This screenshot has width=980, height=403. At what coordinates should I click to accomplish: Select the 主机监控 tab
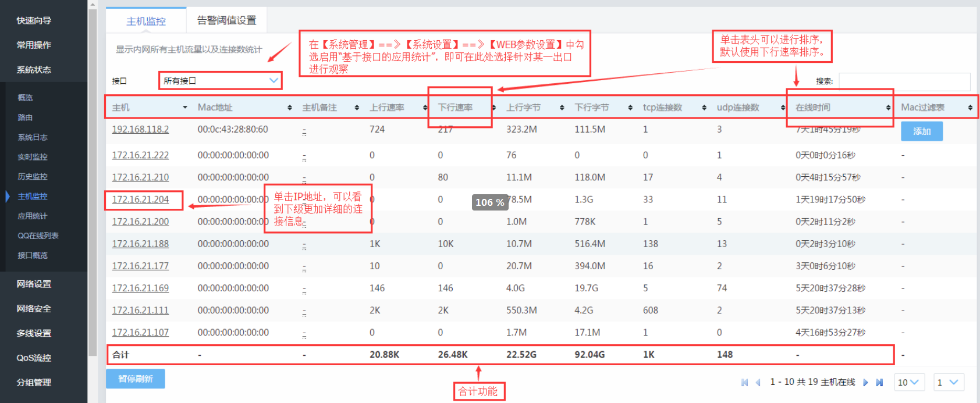[x=146, y=21]
